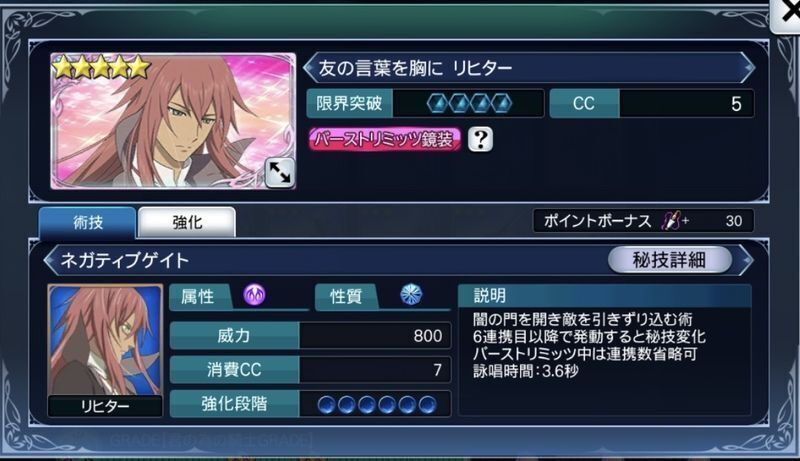Image resolution: width=800 pixels, height=461 pixels.
Task: Click the 説明 description text panel
Action: (x=605, y=350)
